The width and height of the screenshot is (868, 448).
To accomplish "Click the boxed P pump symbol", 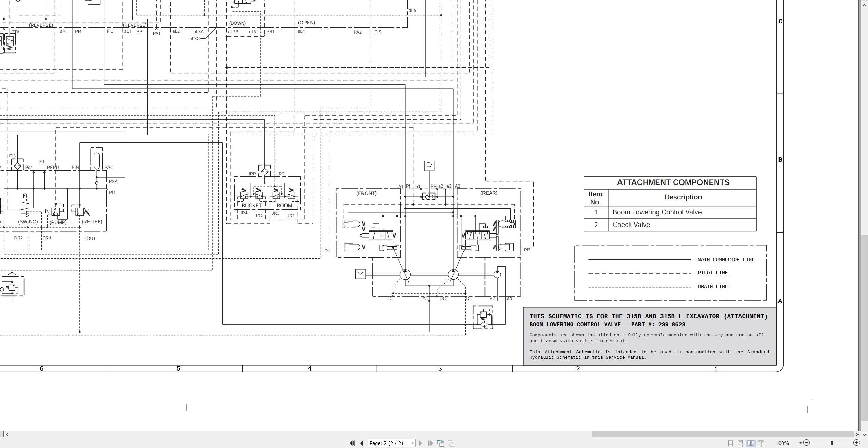I will pos(429,166).
